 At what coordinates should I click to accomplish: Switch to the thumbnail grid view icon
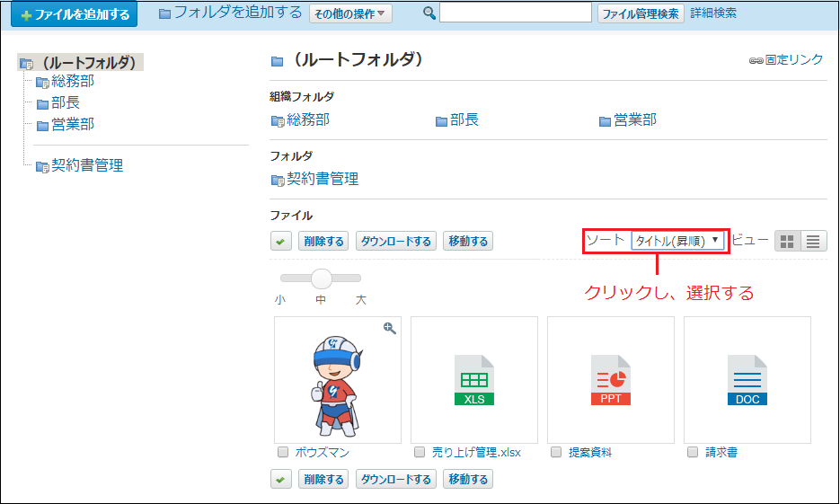788,241
